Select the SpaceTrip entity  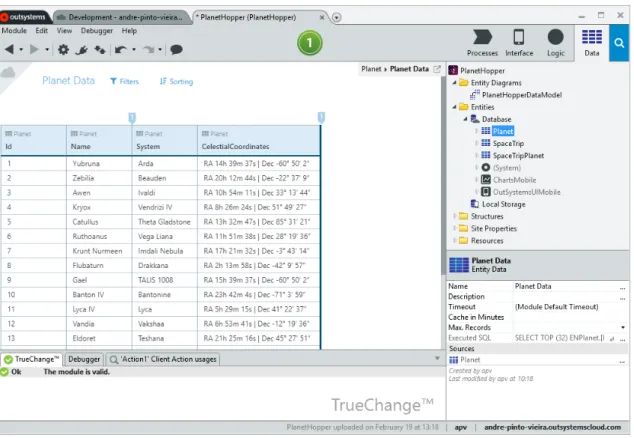[508, 143]
